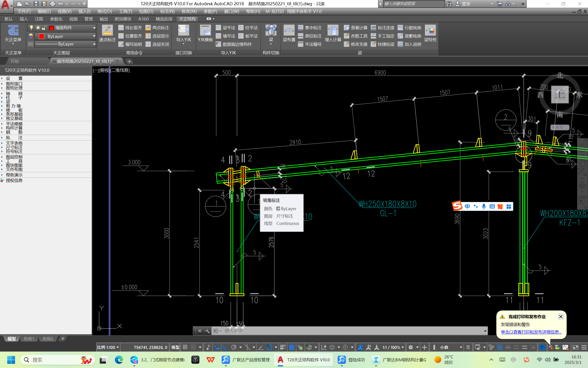
Task: Click the 梁特性 beam properties icon
Action: click(430, 34)
